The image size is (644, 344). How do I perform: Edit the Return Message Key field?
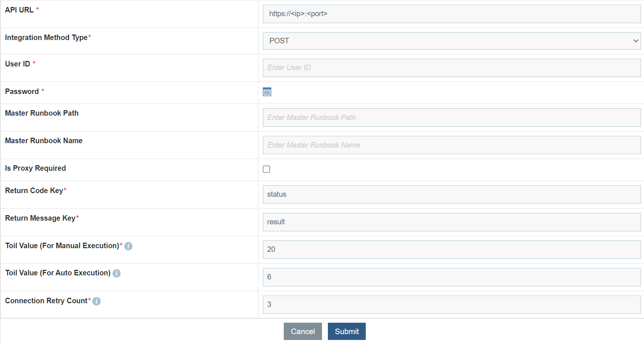point(451,222)
